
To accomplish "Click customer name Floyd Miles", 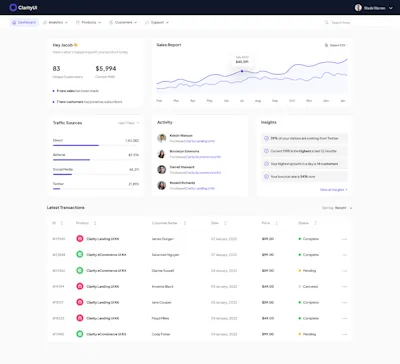I will (160, 318).
